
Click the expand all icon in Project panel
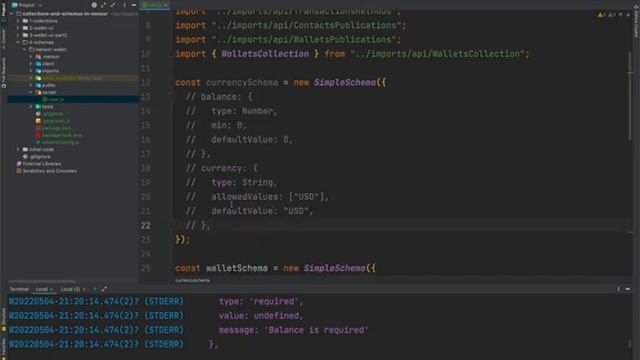tap(104, 5)
